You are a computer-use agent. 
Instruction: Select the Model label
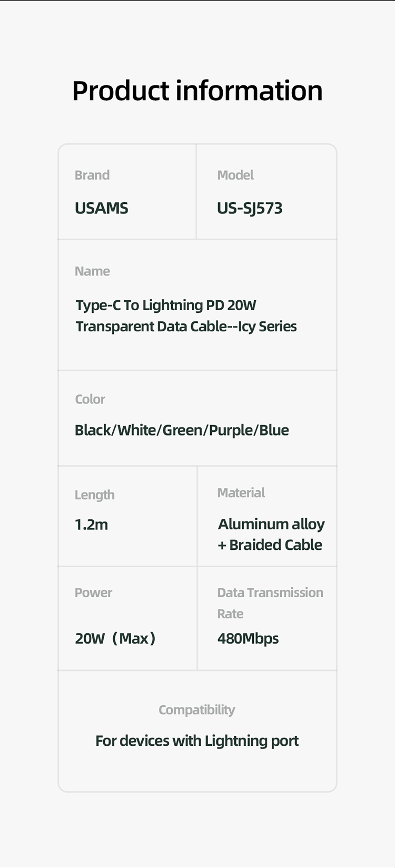235,175
